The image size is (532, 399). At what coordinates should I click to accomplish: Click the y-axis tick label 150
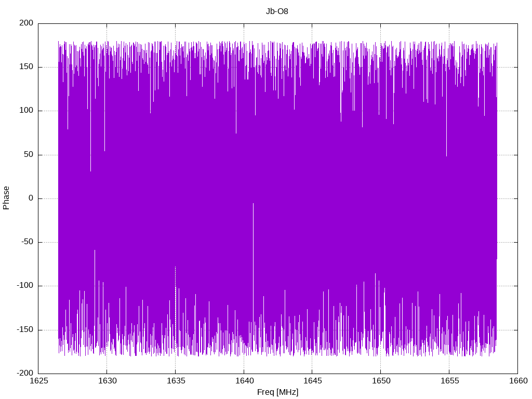[26, 67]
